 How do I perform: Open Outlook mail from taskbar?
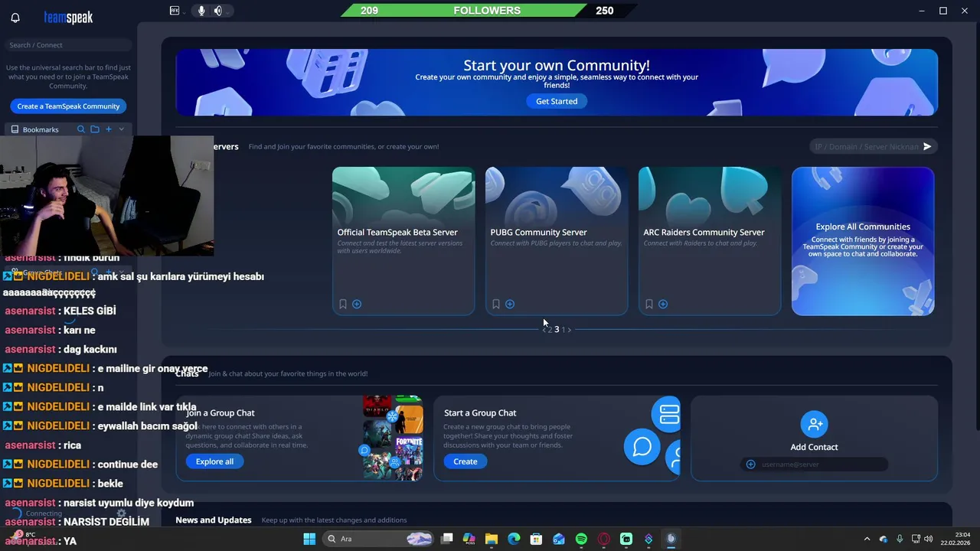pos(559,539)
